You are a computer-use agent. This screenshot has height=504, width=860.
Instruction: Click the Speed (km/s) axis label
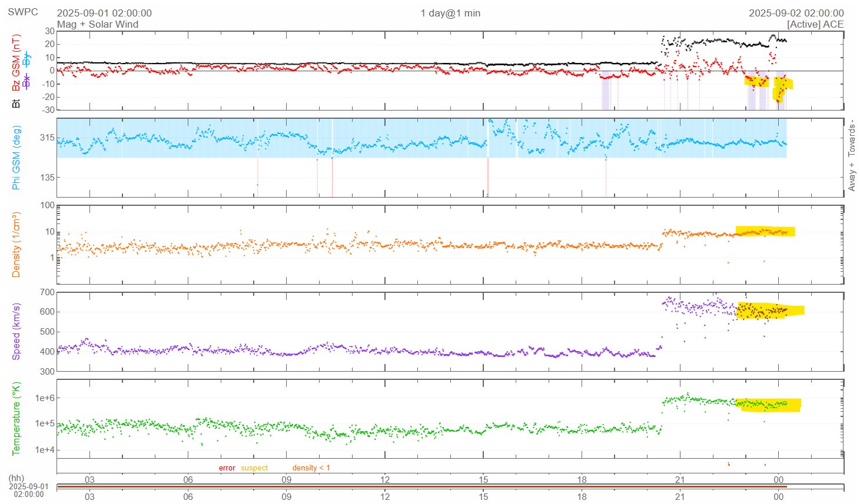(x=16, y=332)
